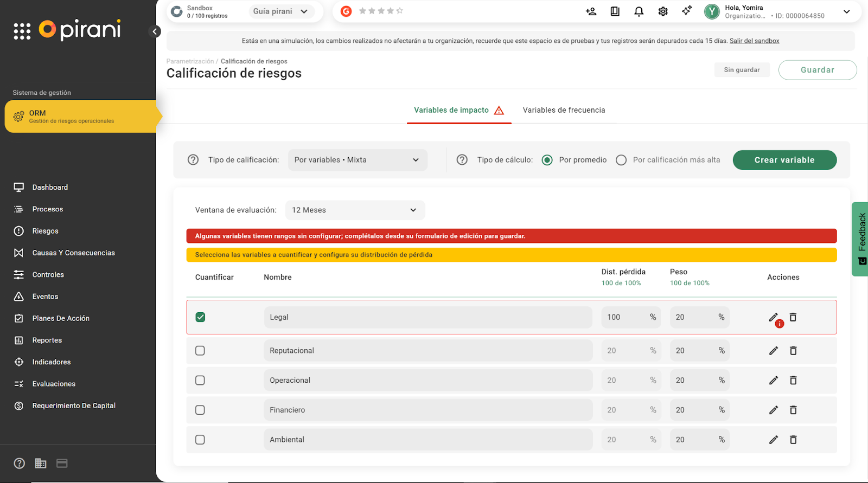Collapse the sidebar with arrow button
This screenshot has width=868, height=483.
[x=155, y=31]
